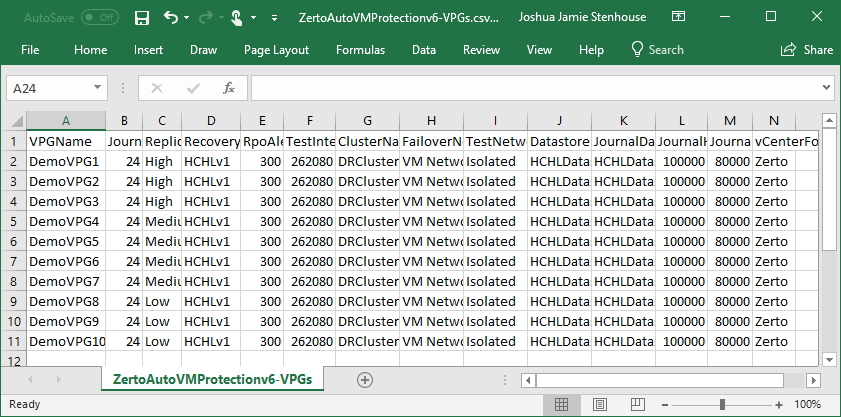
Task: Click cell DemoVPG10
Action: (x=66, y=341)
